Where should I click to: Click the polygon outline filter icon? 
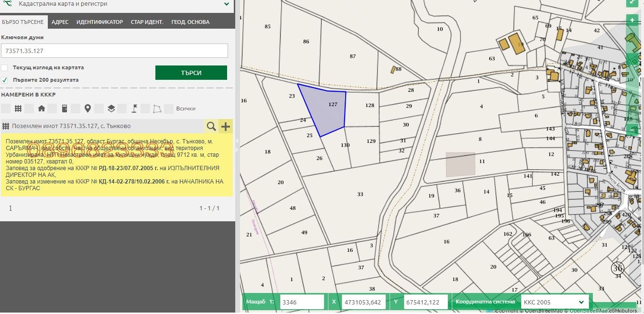pos(157,108)
